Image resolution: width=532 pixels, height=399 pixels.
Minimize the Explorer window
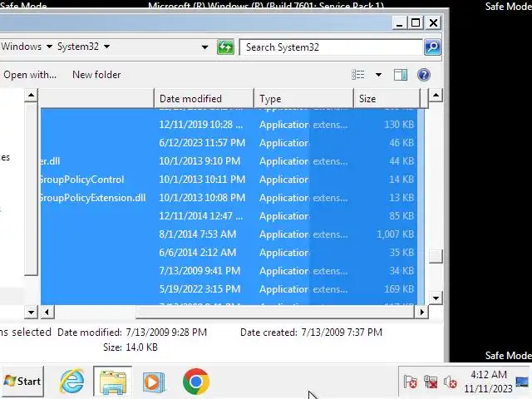(x=399, y=23)
